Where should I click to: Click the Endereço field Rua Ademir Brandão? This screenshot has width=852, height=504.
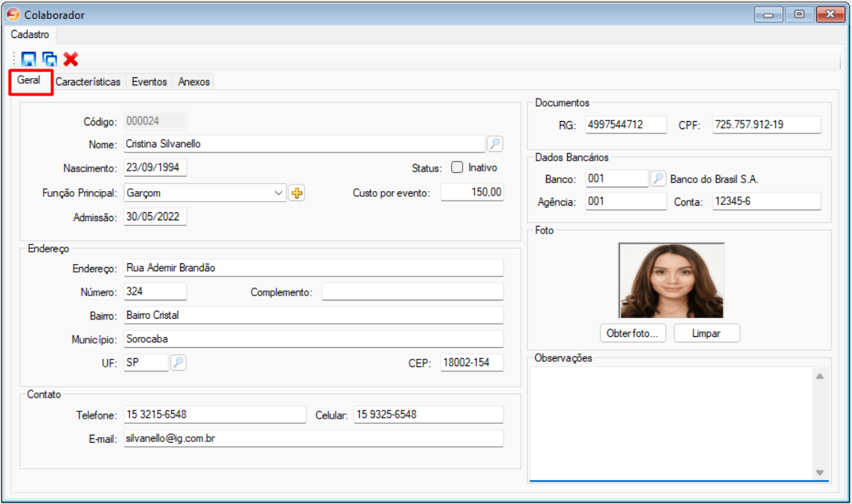(313, 268)
